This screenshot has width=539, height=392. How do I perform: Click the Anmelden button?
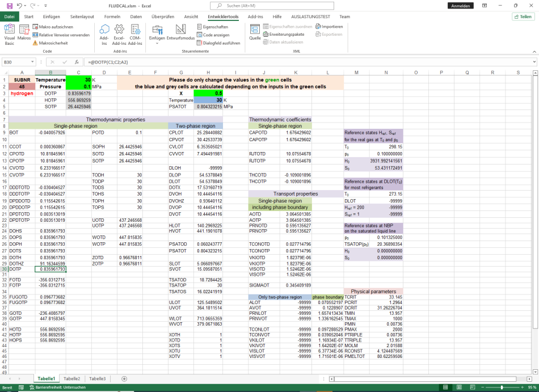click(460, 5)
